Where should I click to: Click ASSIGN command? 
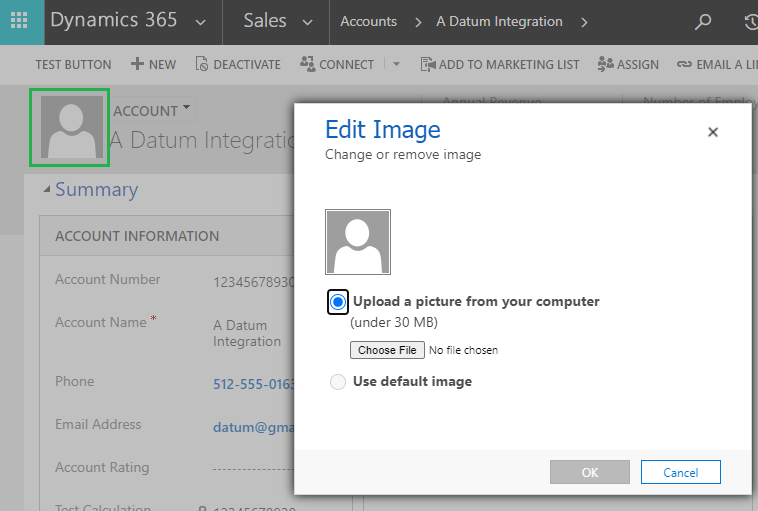click(x=638, y=65)
